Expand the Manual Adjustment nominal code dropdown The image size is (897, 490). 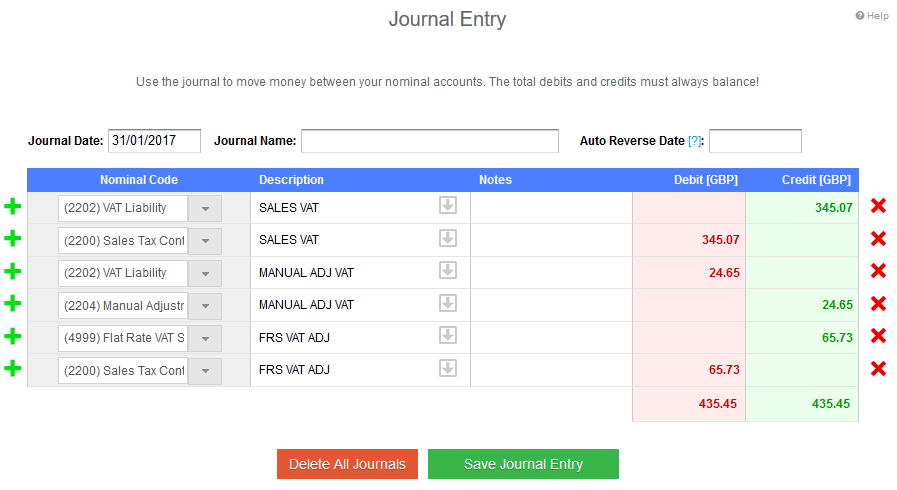[205, 305]
